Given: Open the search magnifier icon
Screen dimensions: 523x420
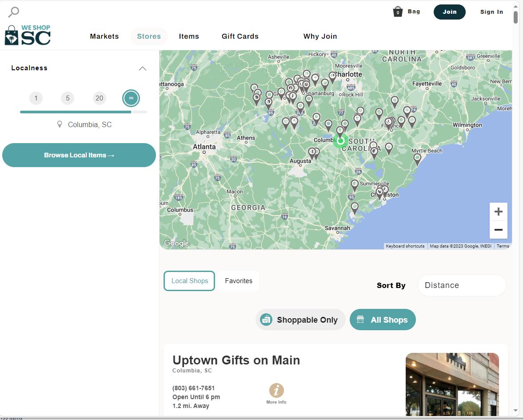Looking at the screenshot, I should click(13, 12).
